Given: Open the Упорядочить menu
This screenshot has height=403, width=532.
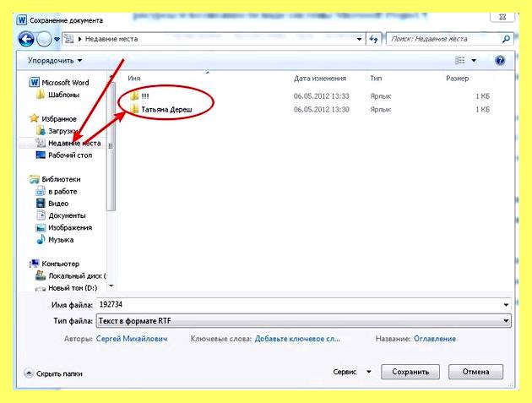Looking at the screenshot, I should pyautogui.click(x=55, y=61).
